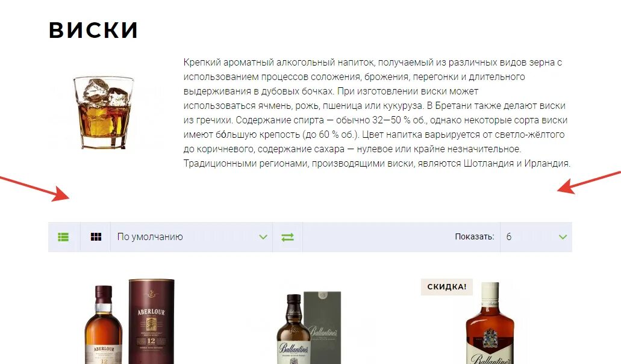Click the word "Шотландия" in the description
This screenshot has height=364, width=621.
488,163
